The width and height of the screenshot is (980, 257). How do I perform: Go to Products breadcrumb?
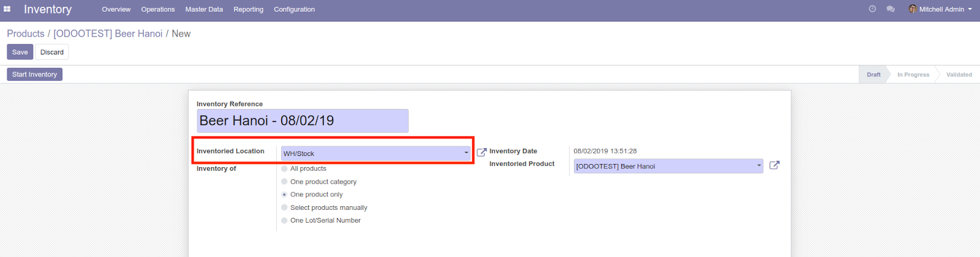26,34
